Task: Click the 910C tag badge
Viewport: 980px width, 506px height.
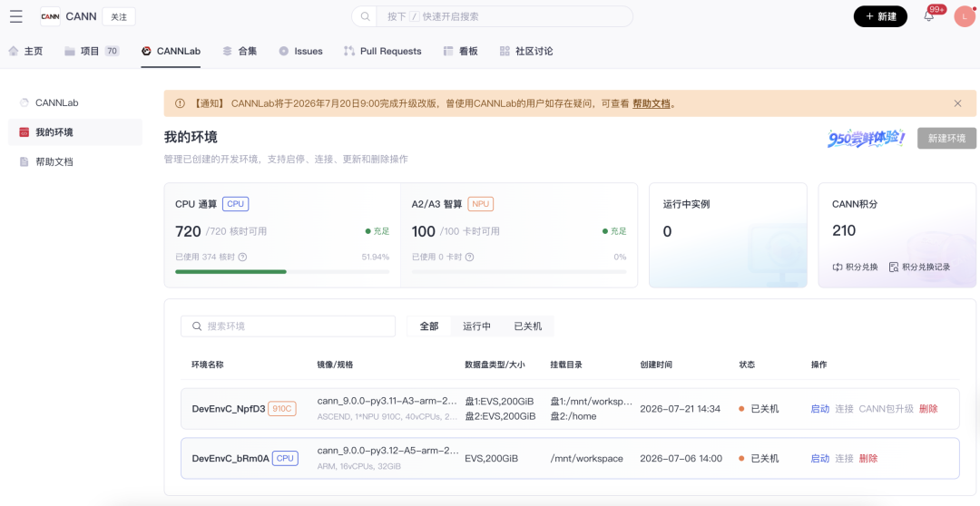Action: click(x=282, y=409)
